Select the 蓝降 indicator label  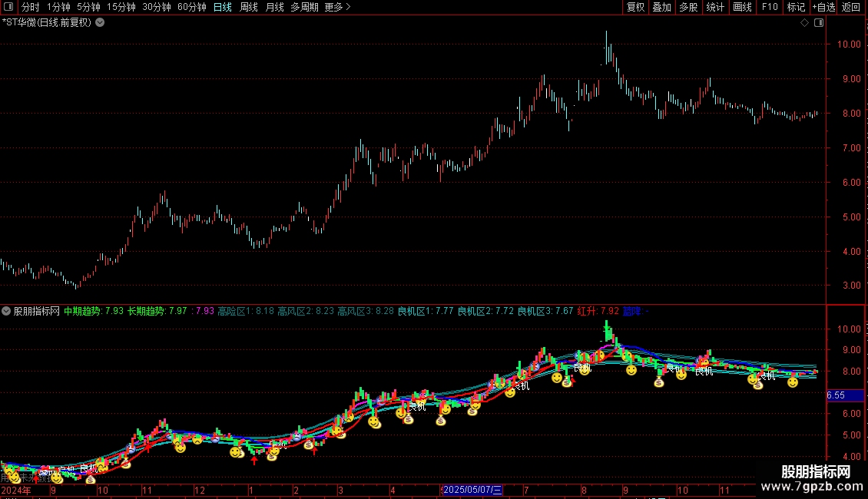click(636, 312)
